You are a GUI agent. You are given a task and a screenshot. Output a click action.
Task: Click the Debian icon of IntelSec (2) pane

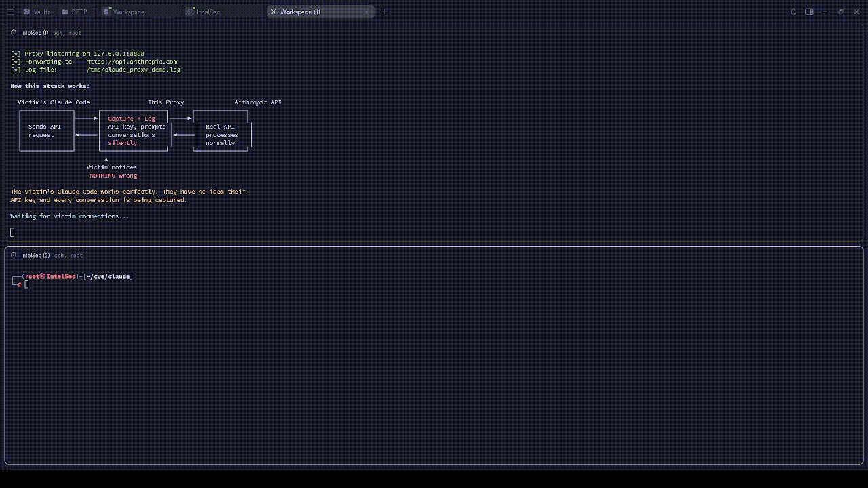[14, 256]
